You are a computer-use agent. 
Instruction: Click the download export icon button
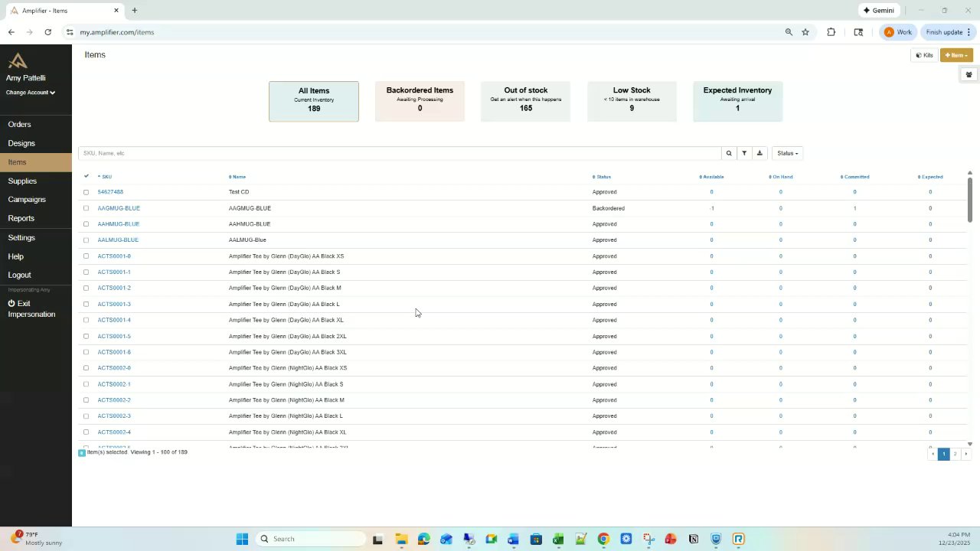click(759, 153)
